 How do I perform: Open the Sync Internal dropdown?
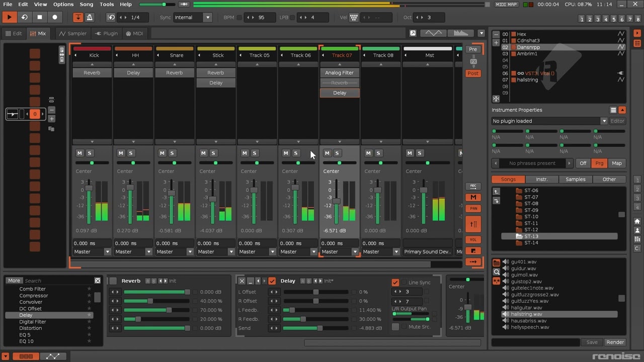tap(193, 17)
